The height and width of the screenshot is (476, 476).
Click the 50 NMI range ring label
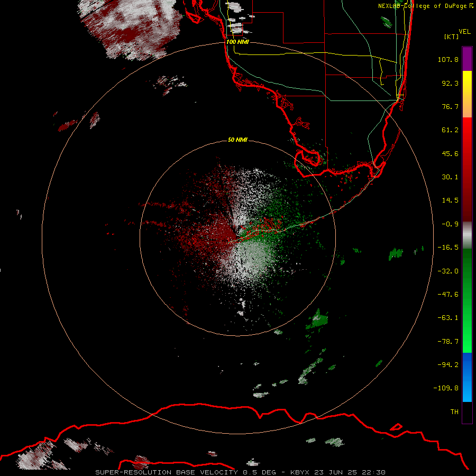point(237,140)
